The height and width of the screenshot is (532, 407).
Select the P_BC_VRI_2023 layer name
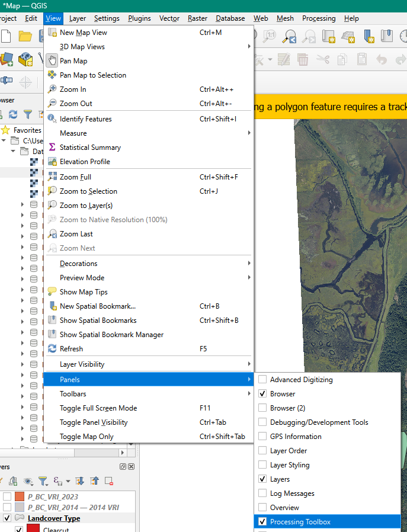(53, 497)
